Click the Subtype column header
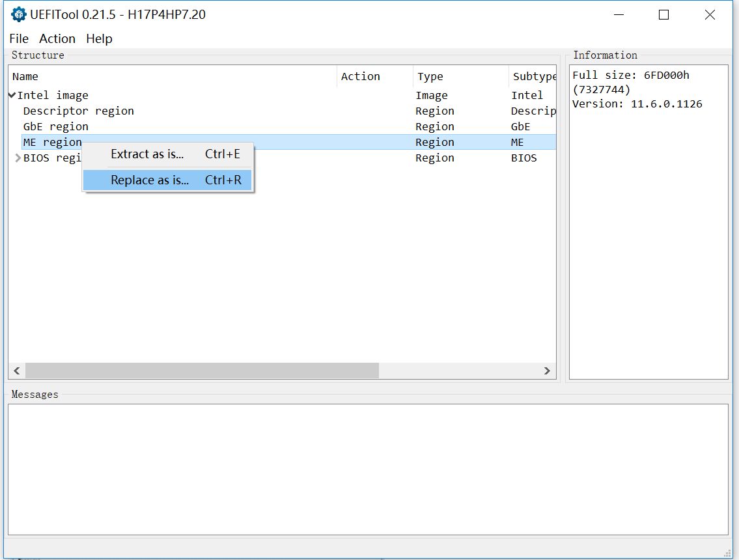 533,76
